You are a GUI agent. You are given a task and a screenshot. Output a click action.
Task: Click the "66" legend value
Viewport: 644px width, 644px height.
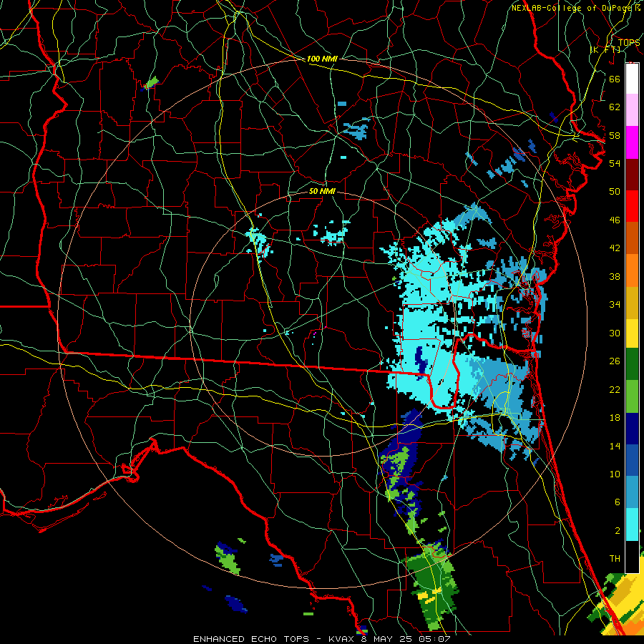coord(615,79)
